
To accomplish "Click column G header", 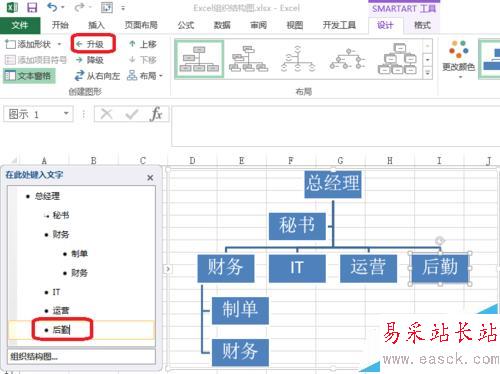I will tap(340, 161).
